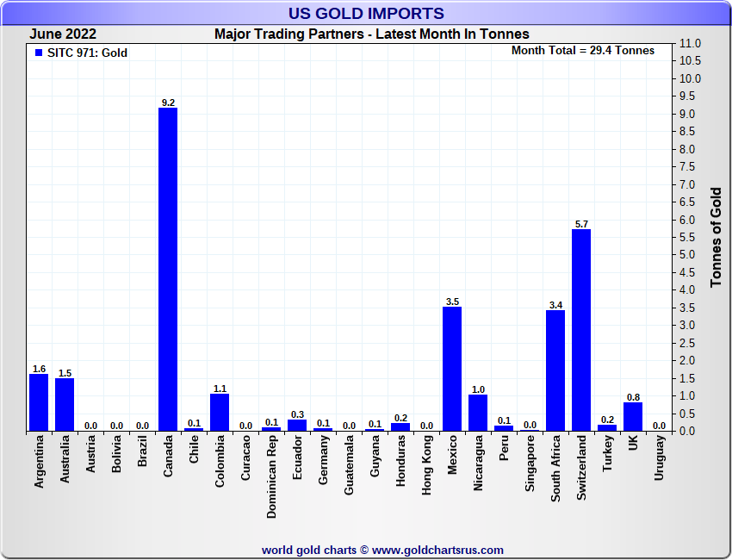Click the Hong Kong axis label
The image size is (732, 560).
pos(427,466)
